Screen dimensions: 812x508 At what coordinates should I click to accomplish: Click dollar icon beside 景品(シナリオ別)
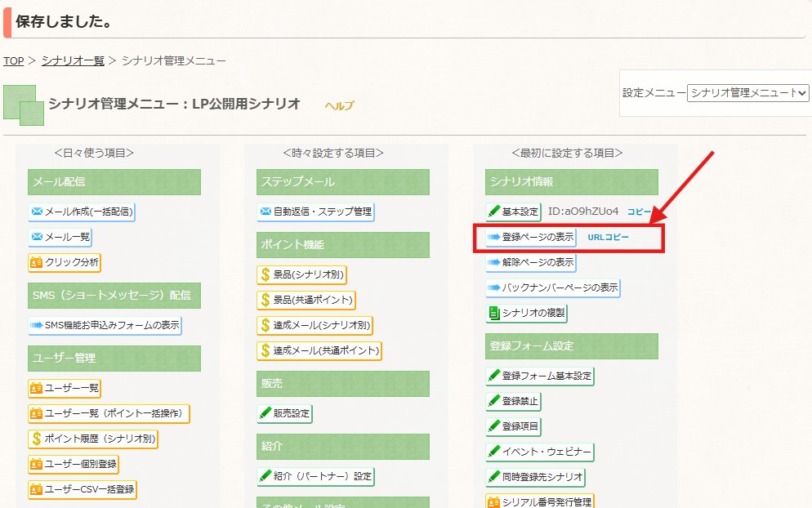265,274
